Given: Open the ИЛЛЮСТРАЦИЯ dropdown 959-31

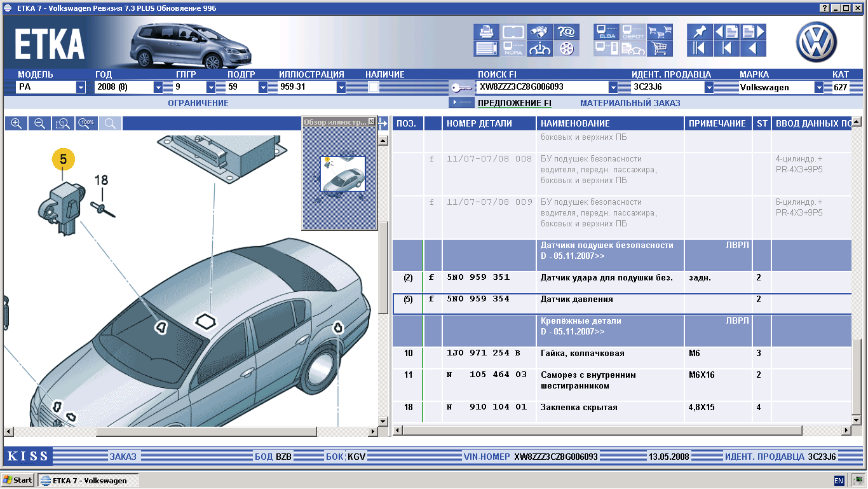Looking at the screenshot, I should (x=341, y=88).
